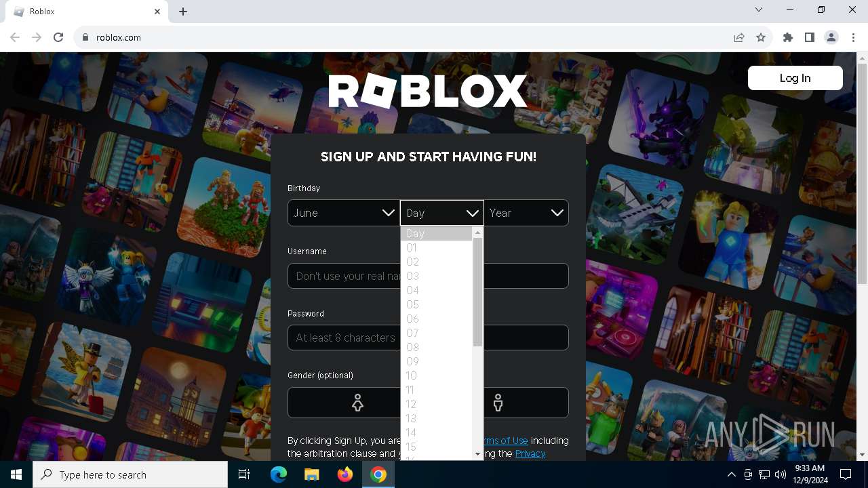Launch Microsoft Edge from taskbar
Image resolution: width=868 pixels, height=488 pixels.
[279, 474]
